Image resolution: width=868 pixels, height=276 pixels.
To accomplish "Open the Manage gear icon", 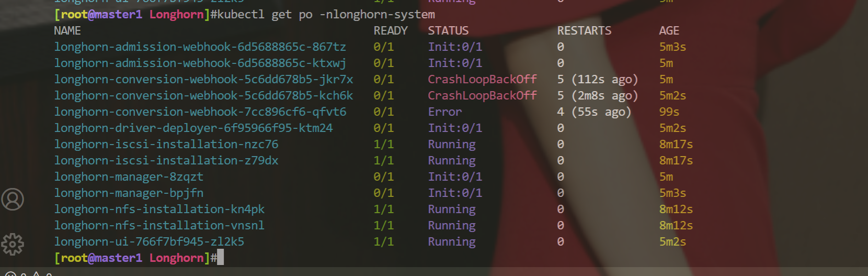I will click(x=13, y=244).
